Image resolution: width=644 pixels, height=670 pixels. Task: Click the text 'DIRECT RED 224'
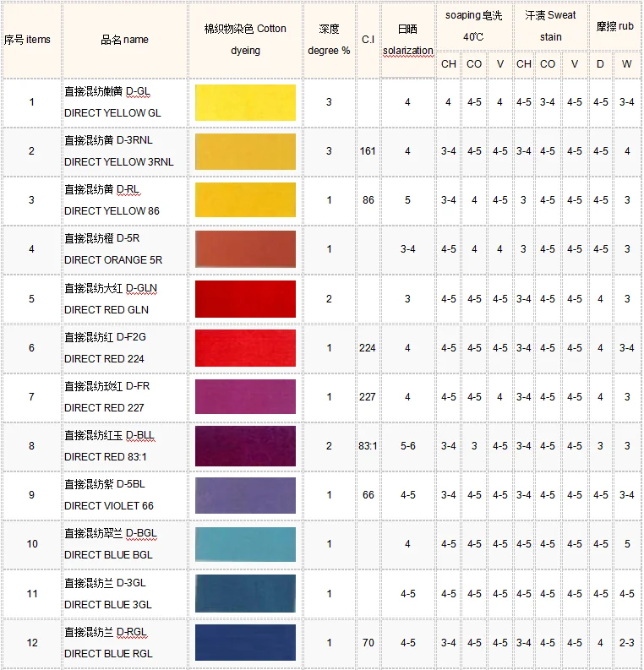104,359
